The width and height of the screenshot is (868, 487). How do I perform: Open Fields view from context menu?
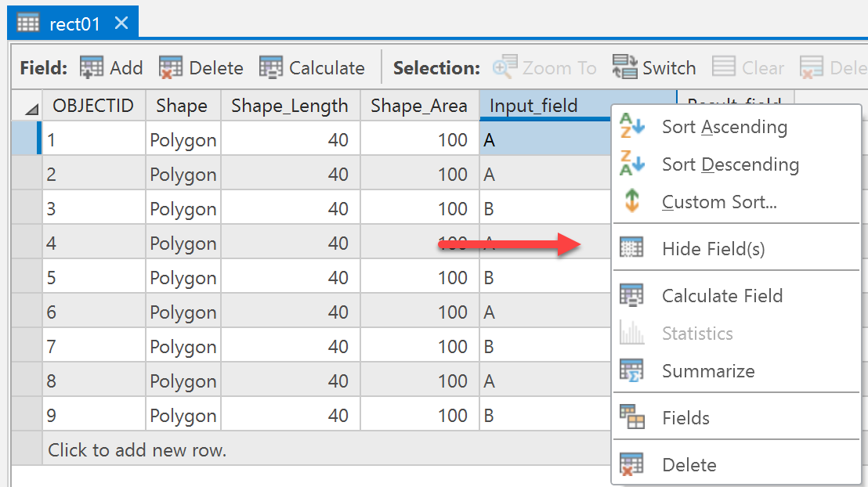pos(685,418)
